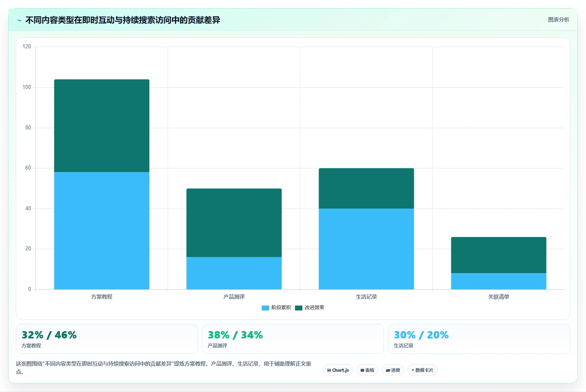Click the 80 y-axis tick label
The image size is (586, 392).
pos(28,127)
